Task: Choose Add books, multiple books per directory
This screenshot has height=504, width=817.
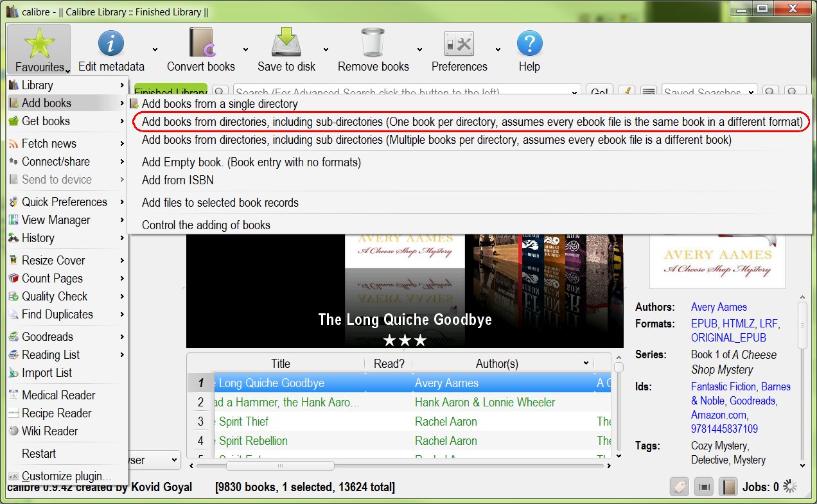Action: (x=470, y=139)
